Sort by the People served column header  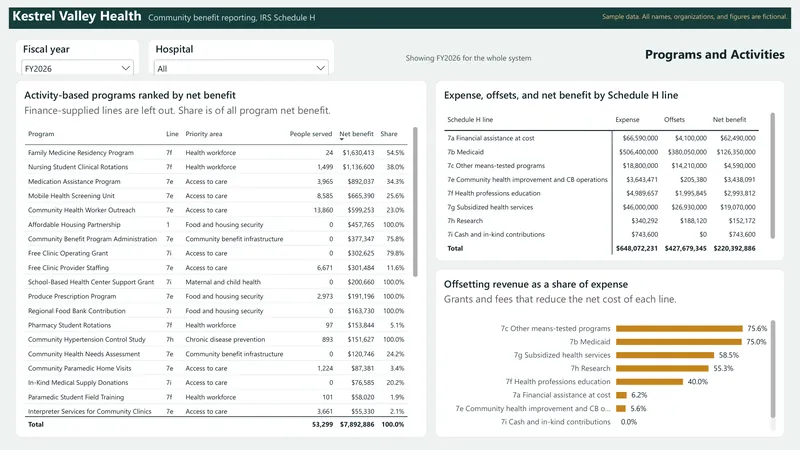[x=311, y=134]
